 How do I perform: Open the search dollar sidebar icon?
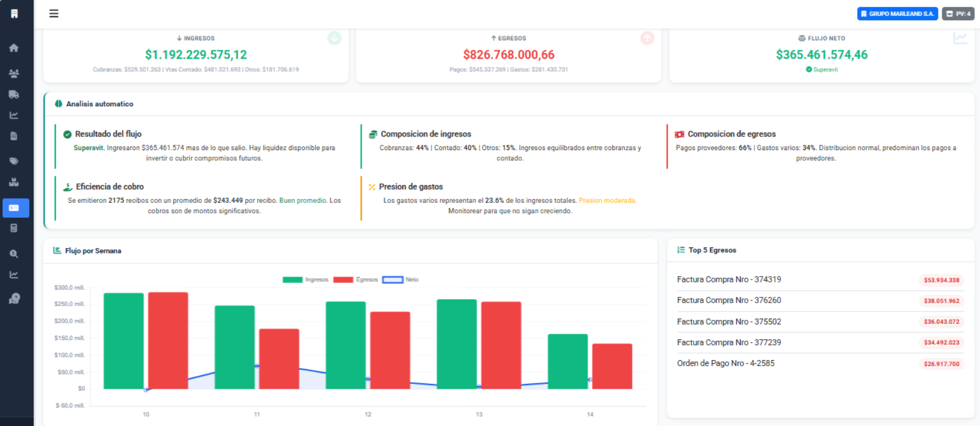[x=14, y=254]
